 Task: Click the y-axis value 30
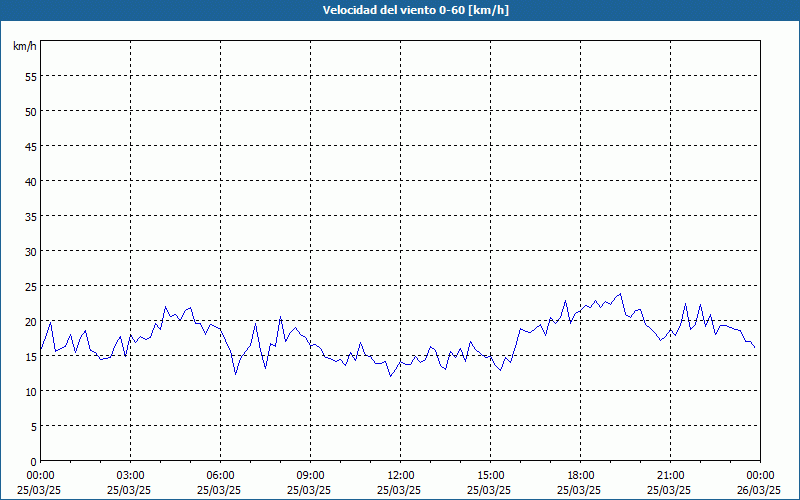[x=31, y=252]
